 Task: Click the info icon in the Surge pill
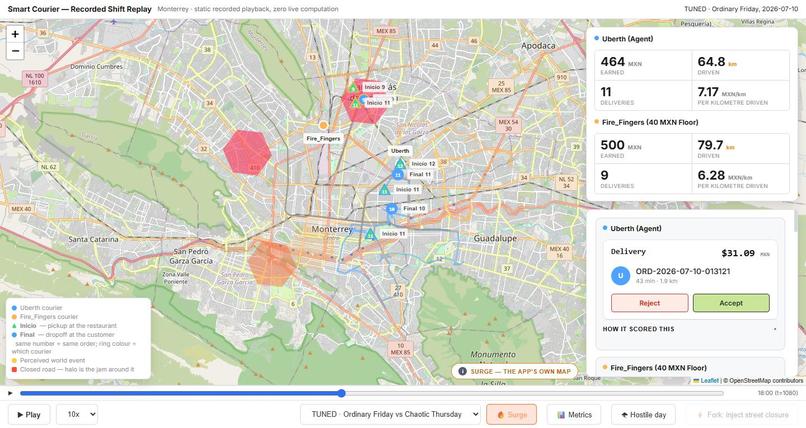pyautogui.click(x=462, y=371)
